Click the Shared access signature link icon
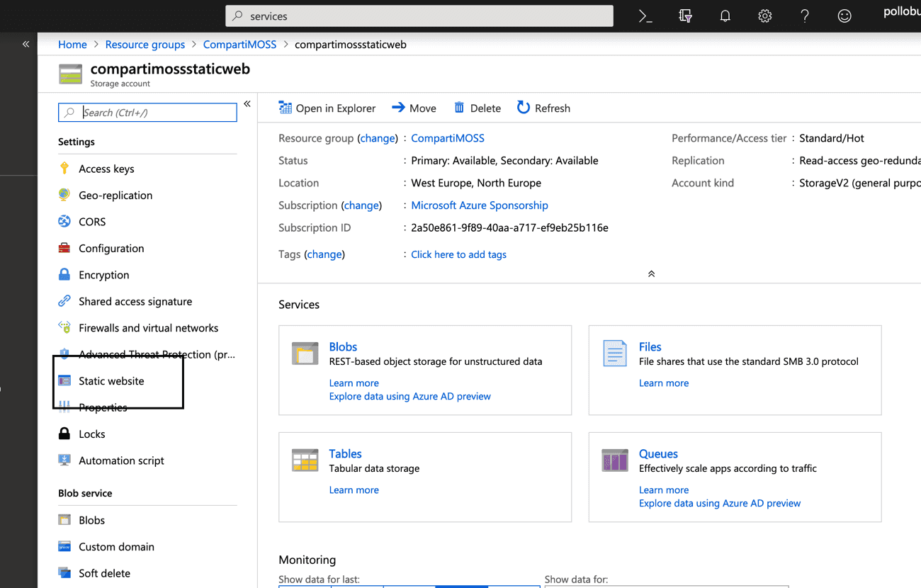Image resolution: width=921 pixels, height=588 pixels. (64, 301)
